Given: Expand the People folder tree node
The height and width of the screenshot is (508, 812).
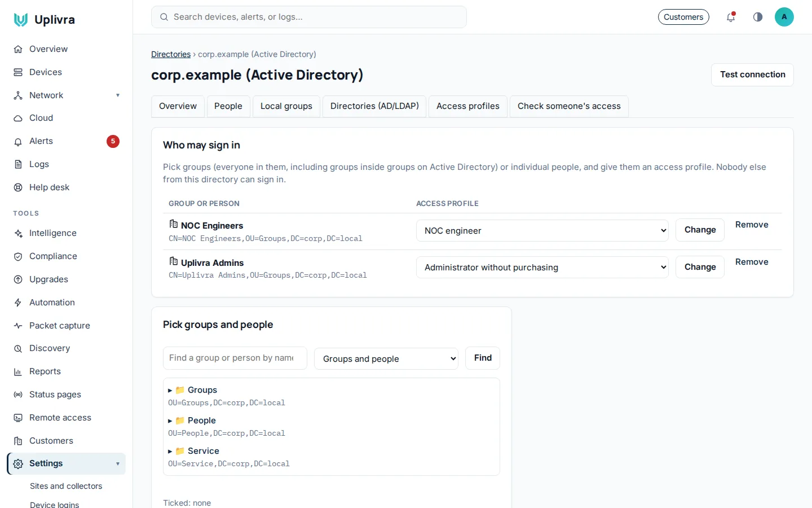Looking at the screenshot, I should tap(170, 421).
